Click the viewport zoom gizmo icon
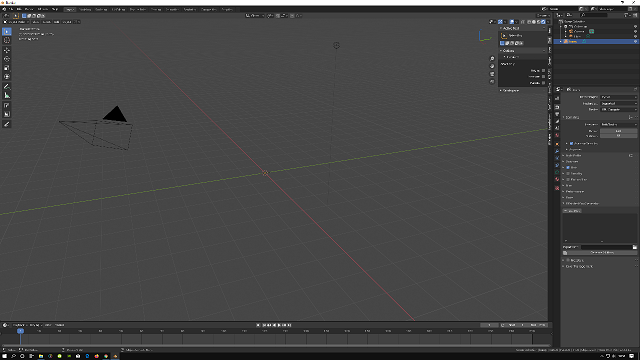 tap(492, 59)
